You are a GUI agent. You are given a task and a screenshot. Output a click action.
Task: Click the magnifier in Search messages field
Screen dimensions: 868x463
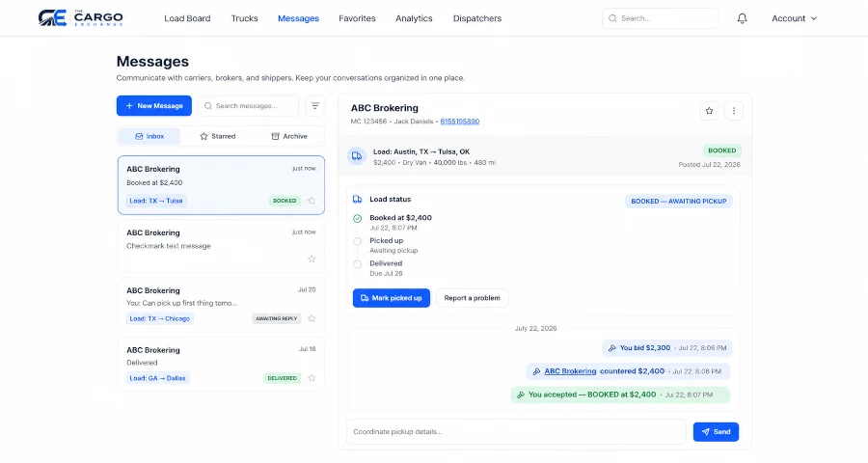click(x=208, y=106)
